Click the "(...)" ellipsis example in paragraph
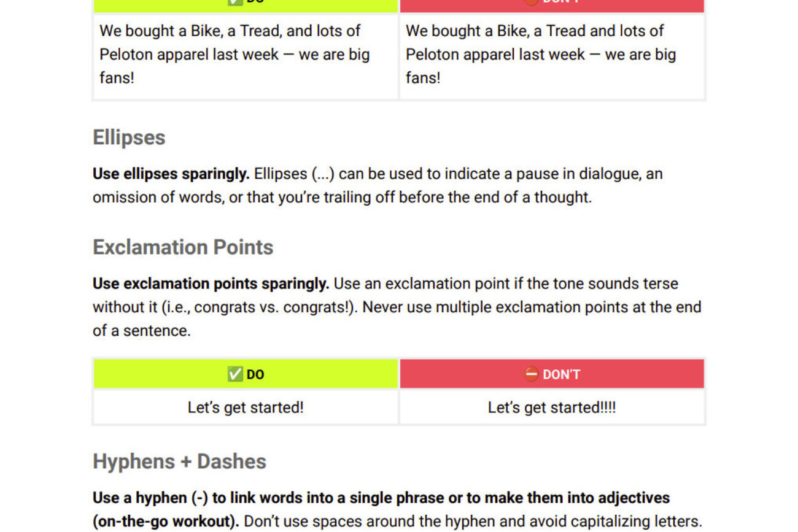 pos(323,174)
